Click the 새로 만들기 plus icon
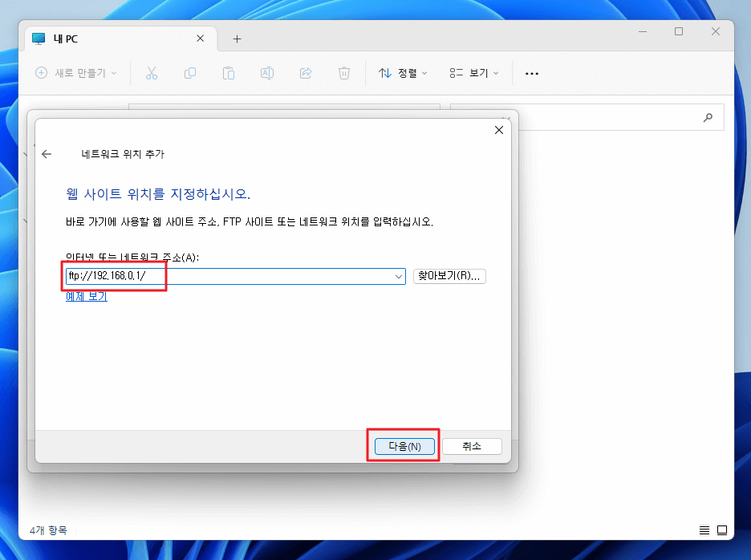The height and width of the screenshot is (560, 751). click(x=39, y=73)
